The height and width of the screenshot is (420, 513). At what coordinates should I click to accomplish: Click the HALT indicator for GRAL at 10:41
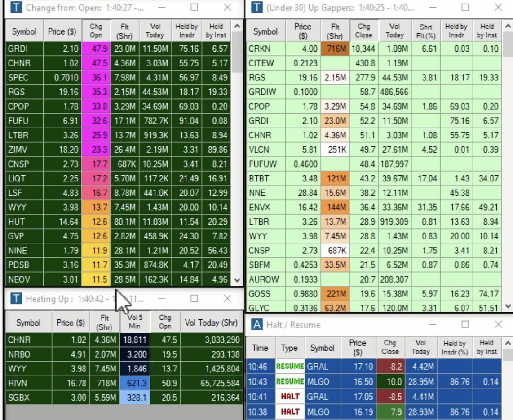(x=289, y=396)
